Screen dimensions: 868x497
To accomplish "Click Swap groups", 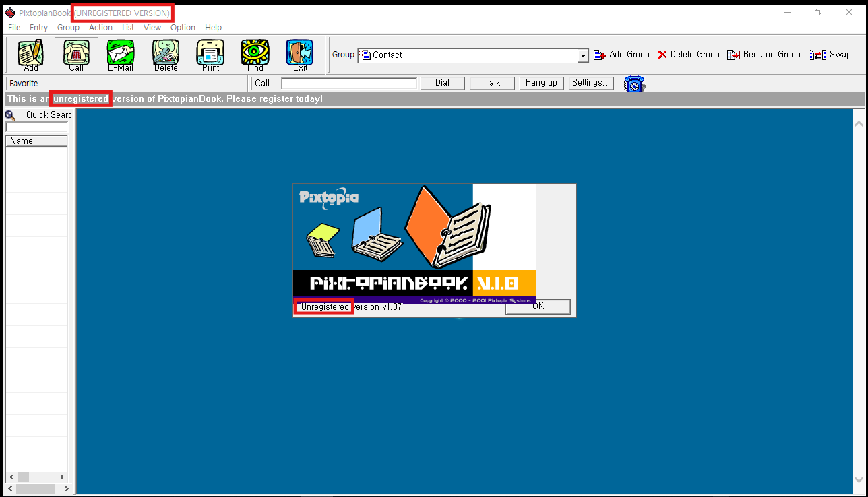I will [830, 55].
